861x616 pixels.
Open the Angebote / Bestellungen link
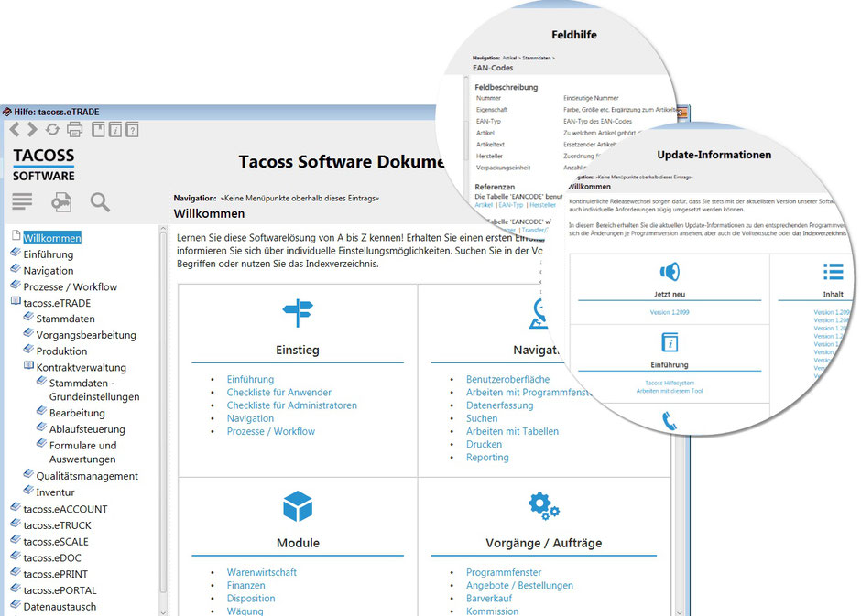pyautogui.click(x=519, y=585)
